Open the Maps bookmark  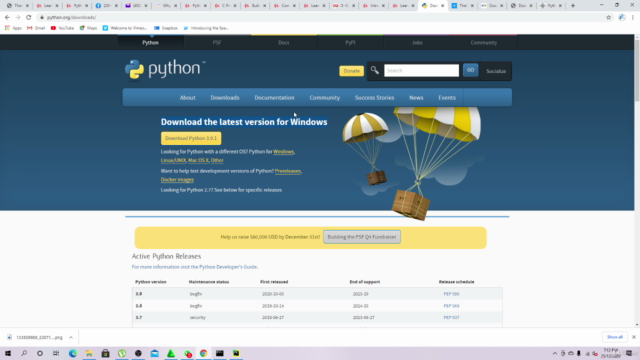[x=88, y=28]
